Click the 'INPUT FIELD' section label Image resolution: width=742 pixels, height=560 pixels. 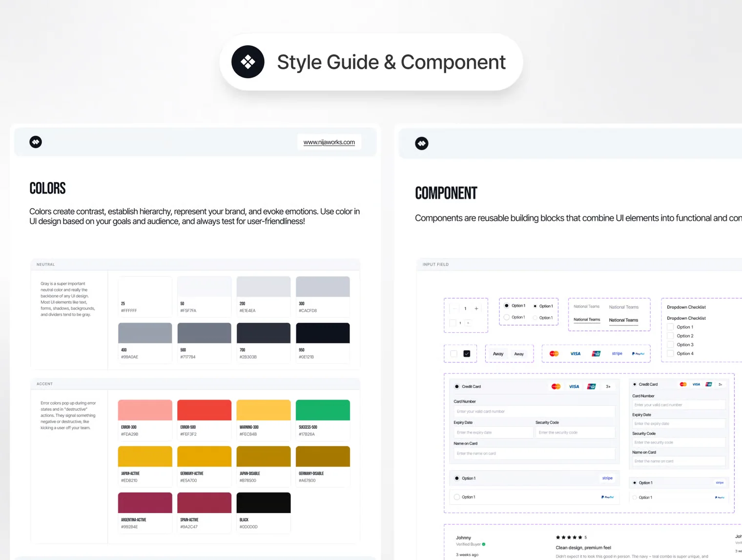(x=435, y=264)
